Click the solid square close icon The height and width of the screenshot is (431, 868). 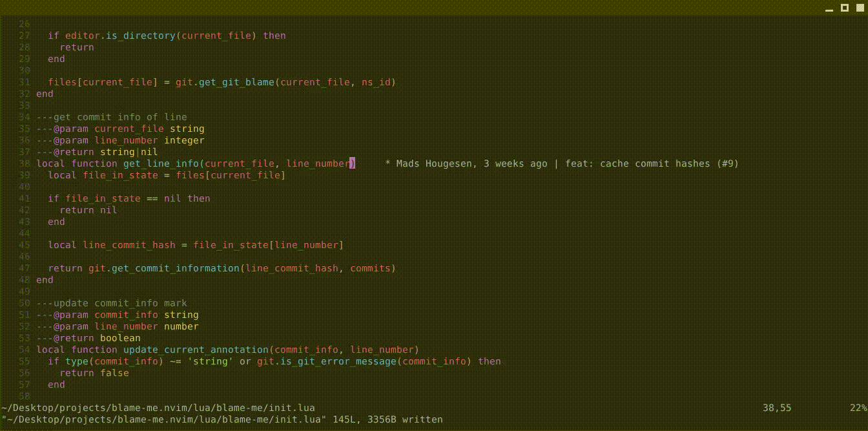click(858, 8)
